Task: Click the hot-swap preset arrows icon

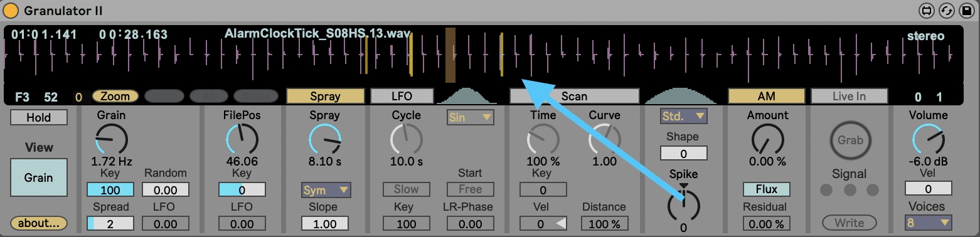Action: coord(947,11)
